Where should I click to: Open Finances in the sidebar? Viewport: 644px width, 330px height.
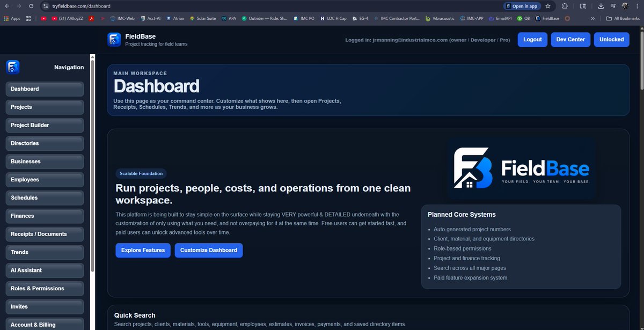coord(45,216)
